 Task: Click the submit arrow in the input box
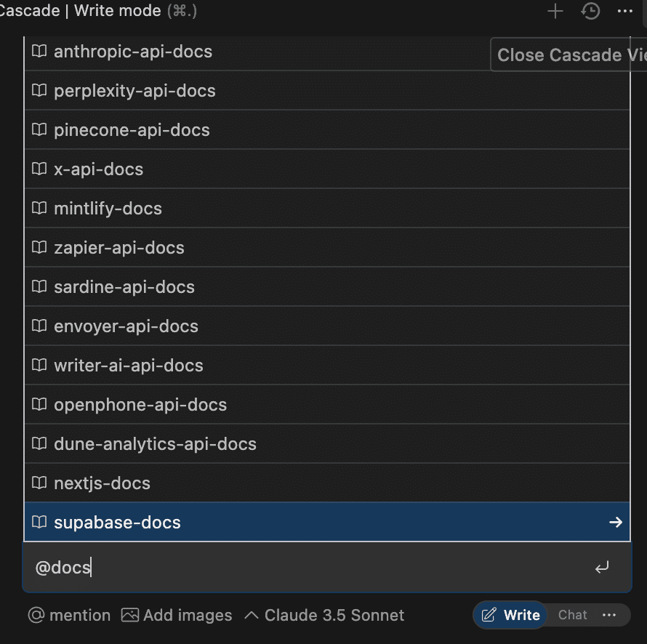(x=602, y=568)
